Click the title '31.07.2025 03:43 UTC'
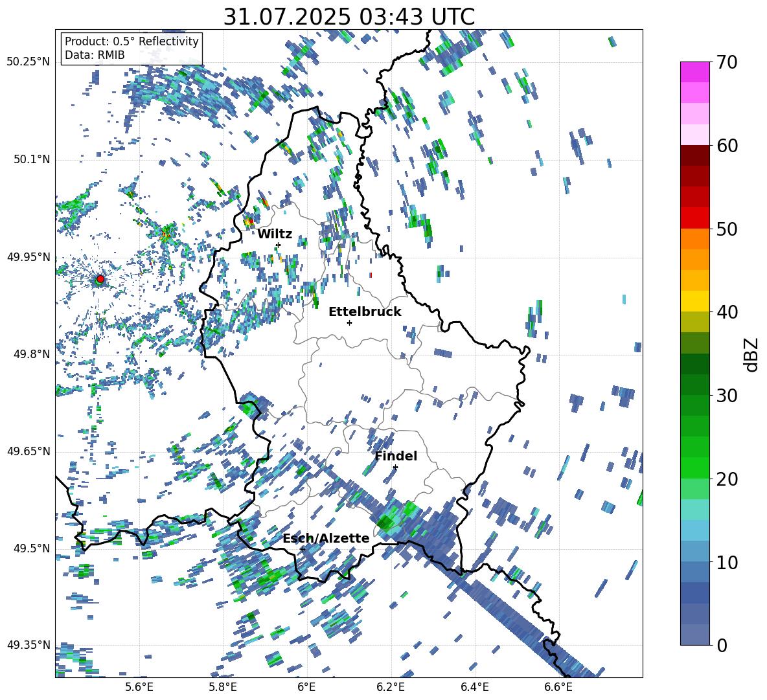 349,17
